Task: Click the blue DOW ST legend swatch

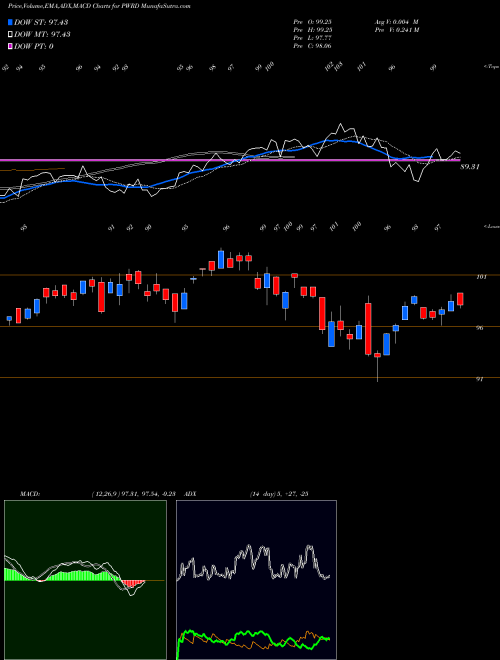Action: [10, 23]
